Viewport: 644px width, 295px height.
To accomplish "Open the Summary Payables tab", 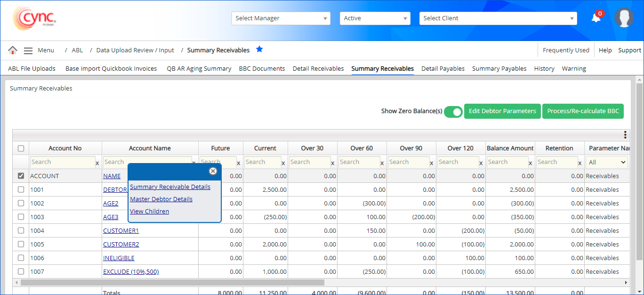I will point(499,68).
